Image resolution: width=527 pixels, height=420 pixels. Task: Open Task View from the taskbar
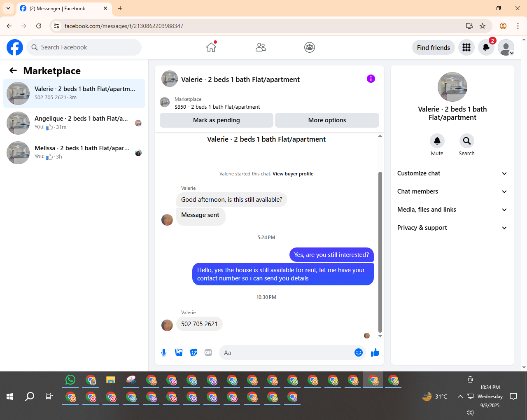(49, 397)
